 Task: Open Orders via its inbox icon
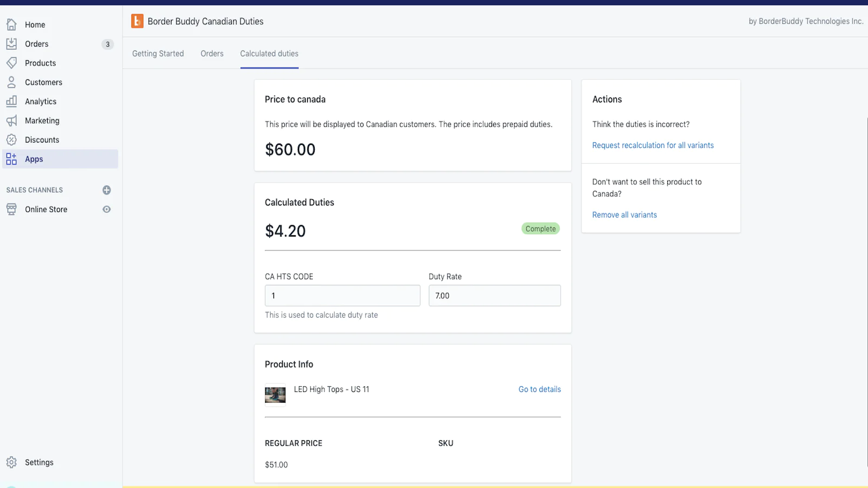[x=11, y=44]
